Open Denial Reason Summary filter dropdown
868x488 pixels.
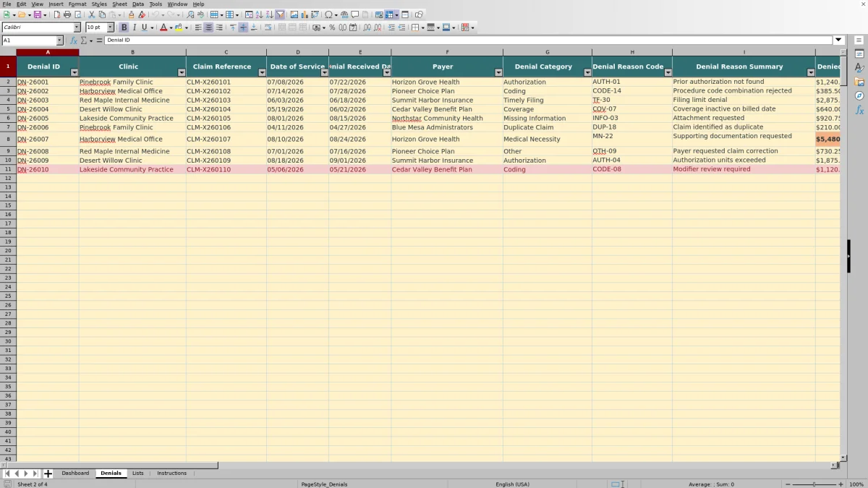(x=811, y=72)
